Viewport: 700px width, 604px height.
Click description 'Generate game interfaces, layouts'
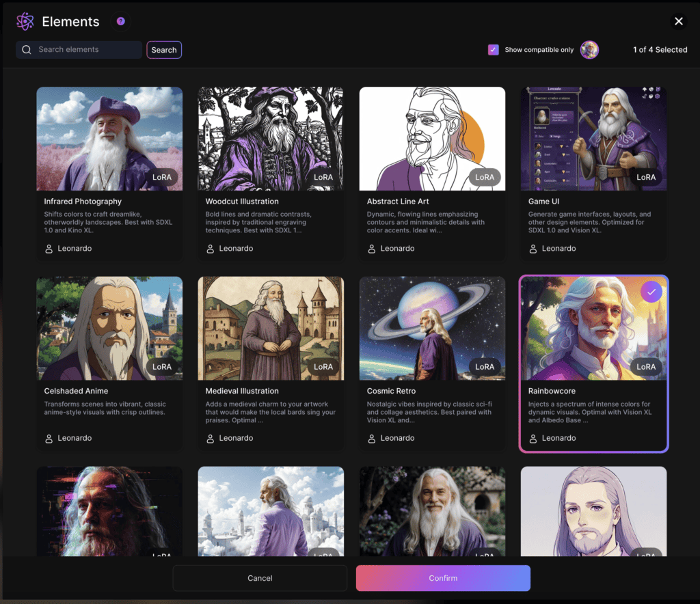click(589, 222)
